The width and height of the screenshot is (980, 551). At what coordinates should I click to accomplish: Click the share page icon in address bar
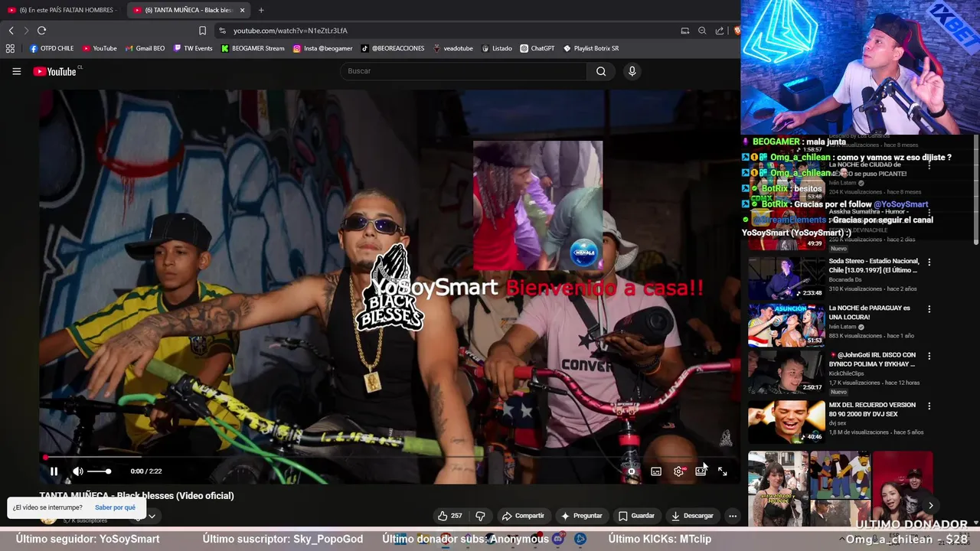tap(720, 31)
